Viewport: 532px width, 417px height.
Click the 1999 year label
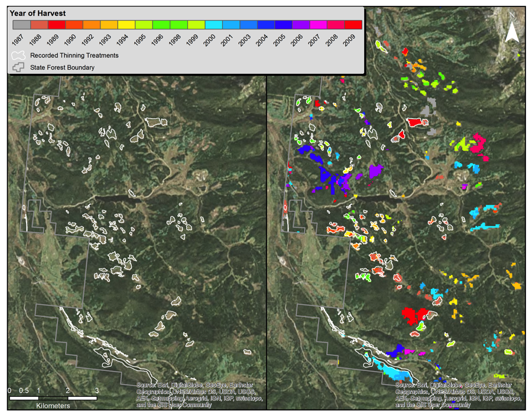[192, 40]
